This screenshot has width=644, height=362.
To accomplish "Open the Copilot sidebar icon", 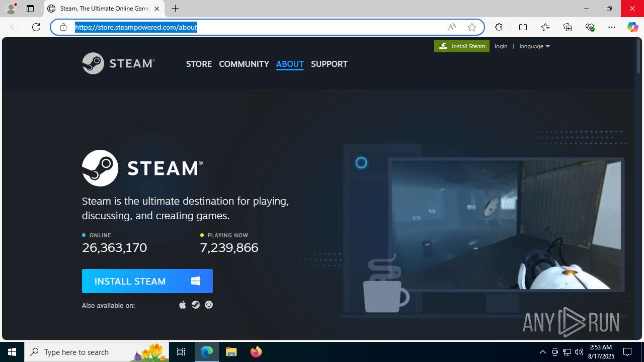I will (632, 27).
